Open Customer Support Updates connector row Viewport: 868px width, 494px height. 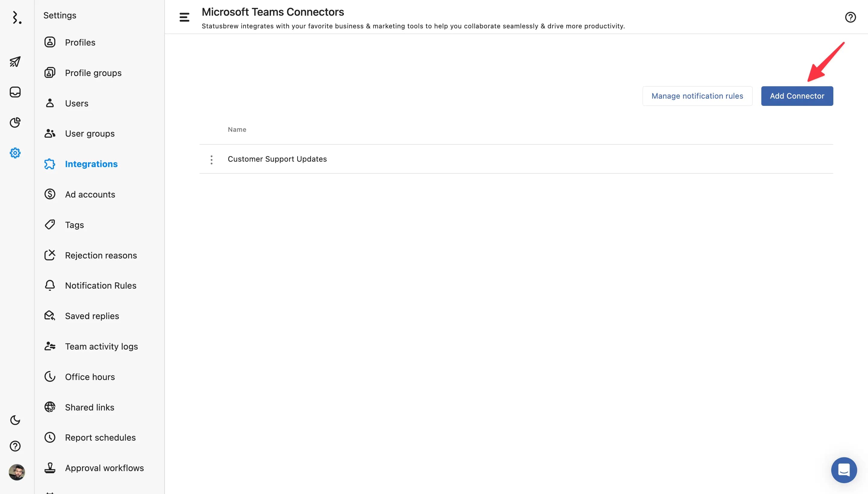(277, 159)
